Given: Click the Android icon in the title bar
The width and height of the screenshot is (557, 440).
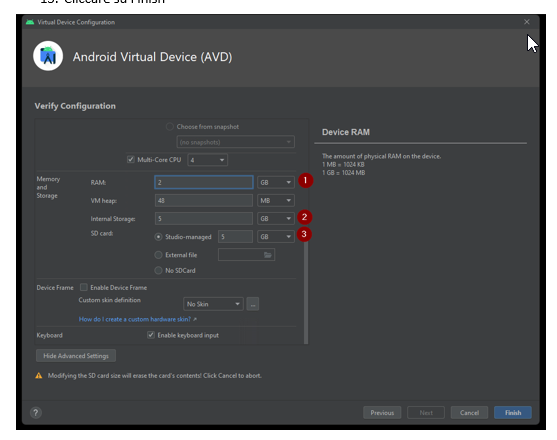Looking at the screenshot, I should pos(30,22).
